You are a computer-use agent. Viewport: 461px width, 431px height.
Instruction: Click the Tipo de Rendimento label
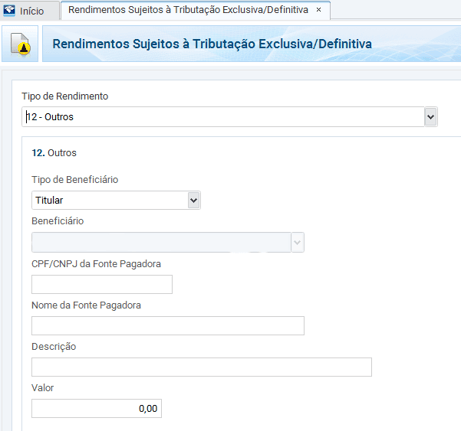[x=65, y=96]
